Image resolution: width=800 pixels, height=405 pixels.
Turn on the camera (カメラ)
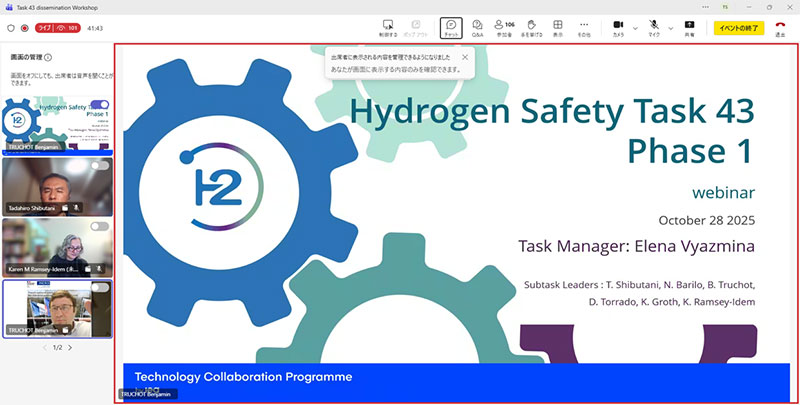tap(618, 25)
